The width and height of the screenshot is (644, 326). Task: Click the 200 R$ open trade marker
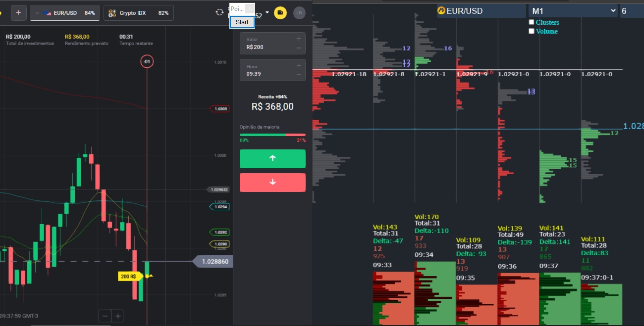pos(127,277)
